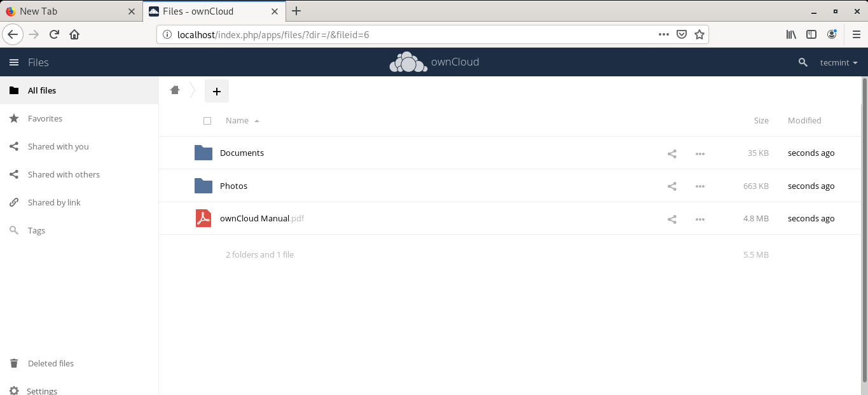Bookmark this page with the star icon
Viewport: 868px width, 395px height.
point(699,34)
